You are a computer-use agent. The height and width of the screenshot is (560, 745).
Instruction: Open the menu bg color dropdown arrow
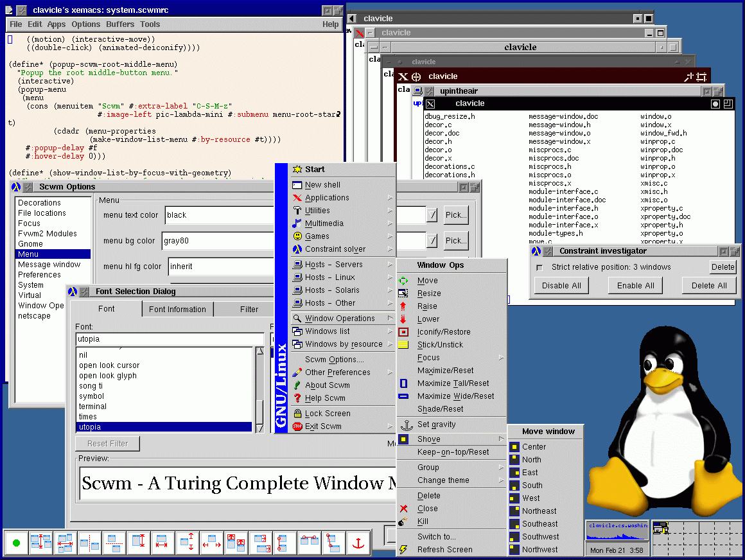(432, 241)
